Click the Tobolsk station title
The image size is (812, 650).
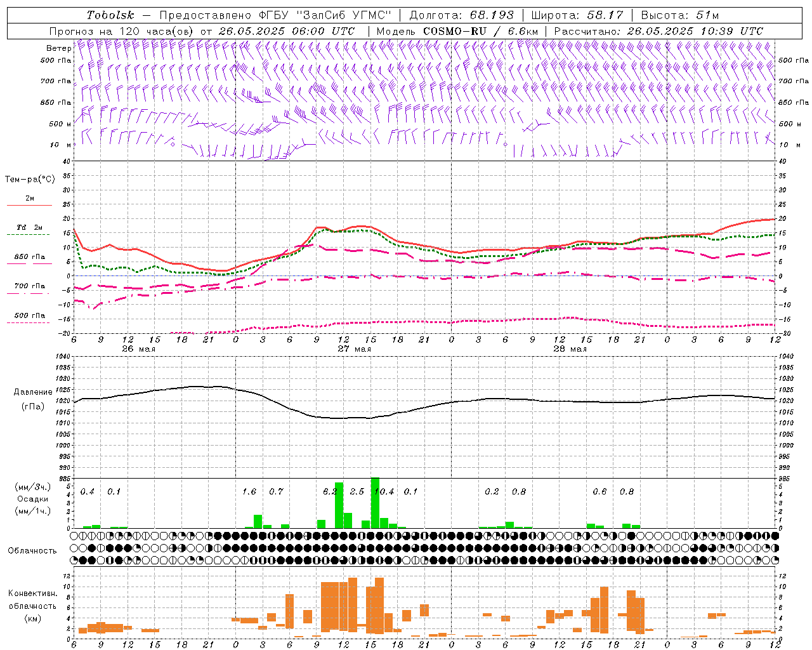[111, 15]
